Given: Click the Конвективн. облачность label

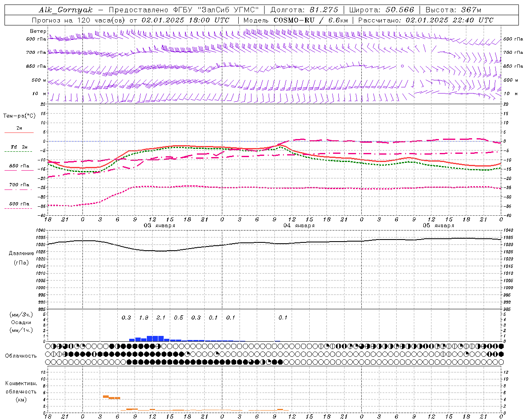Looking at the screenshot, I should 21,388.
